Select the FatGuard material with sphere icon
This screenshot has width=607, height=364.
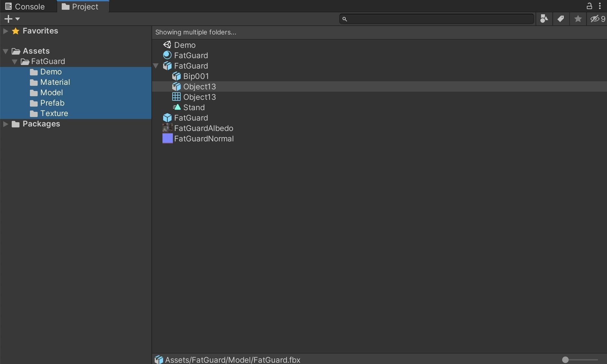tap(380, 55)
